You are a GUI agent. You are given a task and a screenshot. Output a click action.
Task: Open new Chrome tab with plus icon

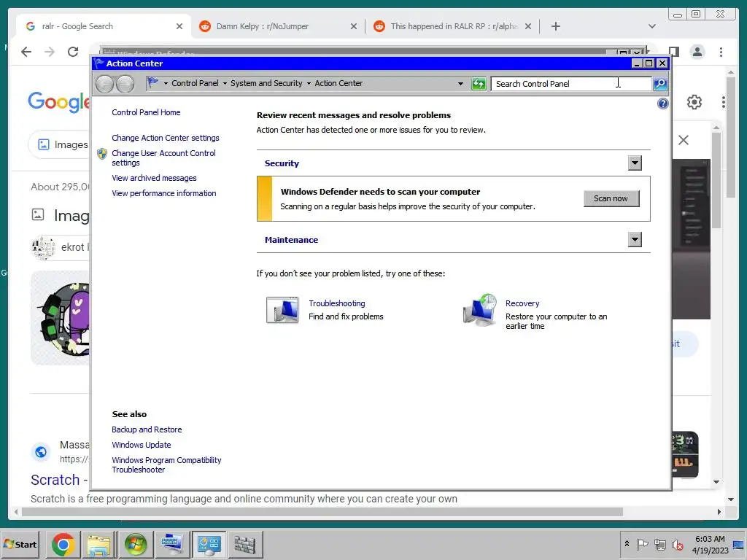(555, 26)
